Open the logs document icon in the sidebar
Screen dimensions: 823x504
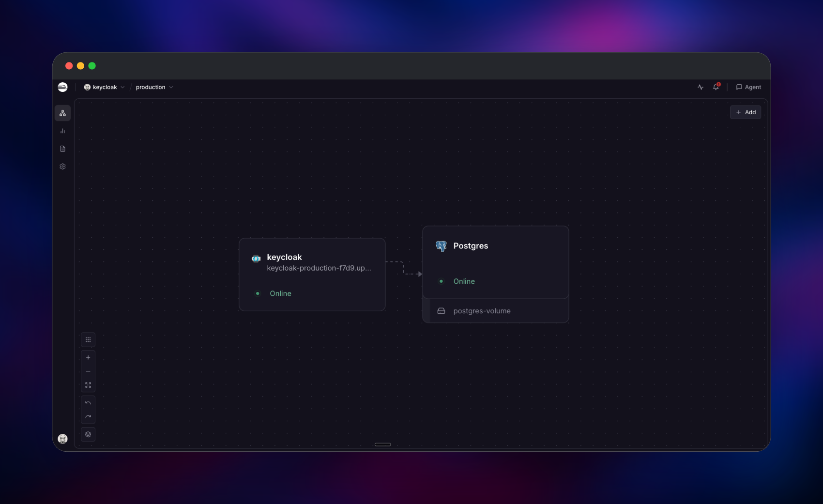(62, 149)
